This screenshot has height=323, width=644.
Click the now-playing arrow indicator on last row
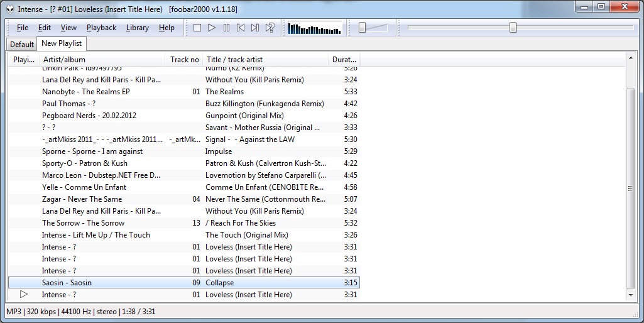pyautogui.click(x=24, y=294)
